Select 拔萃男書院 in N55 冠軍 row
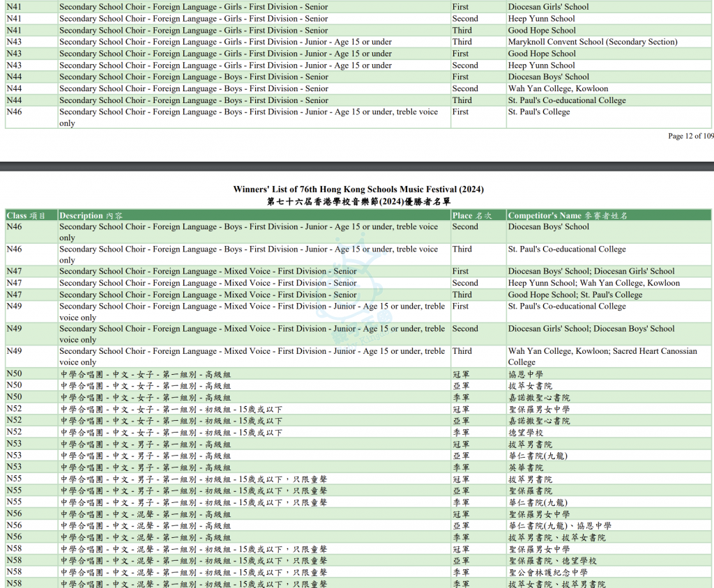 coord(530,480)
